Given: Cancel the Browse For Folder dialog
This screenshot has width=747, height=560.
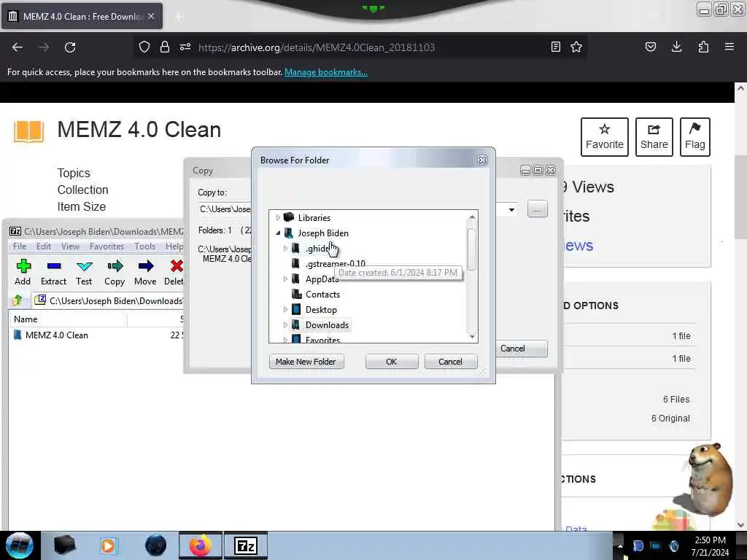Looking at the screenshot, I should click(450, 362).
